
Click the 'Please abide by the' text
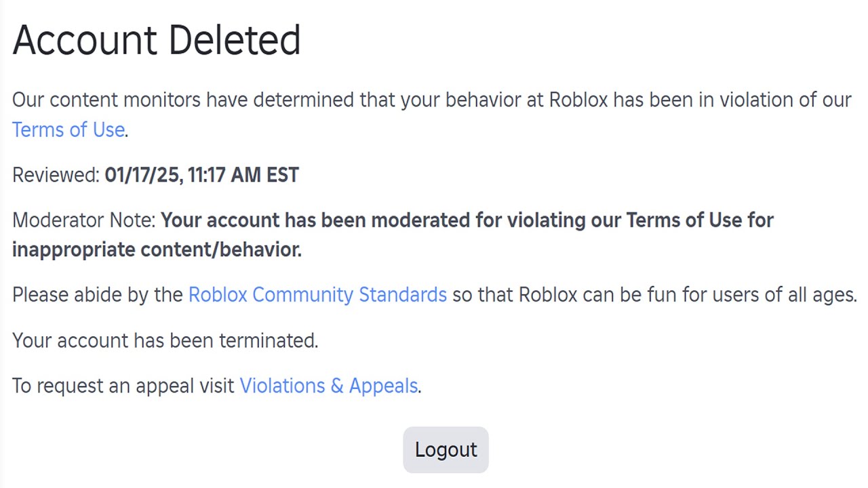[x=98, y=295]
